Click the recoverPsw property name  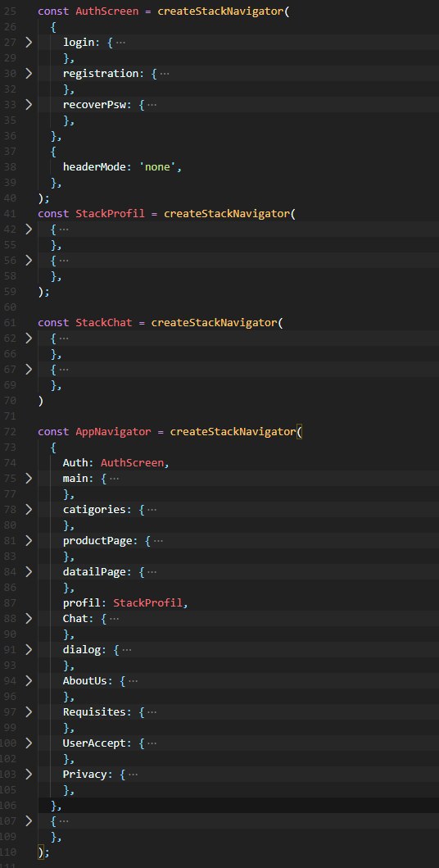pyautogui.click(x=94, y=104)
